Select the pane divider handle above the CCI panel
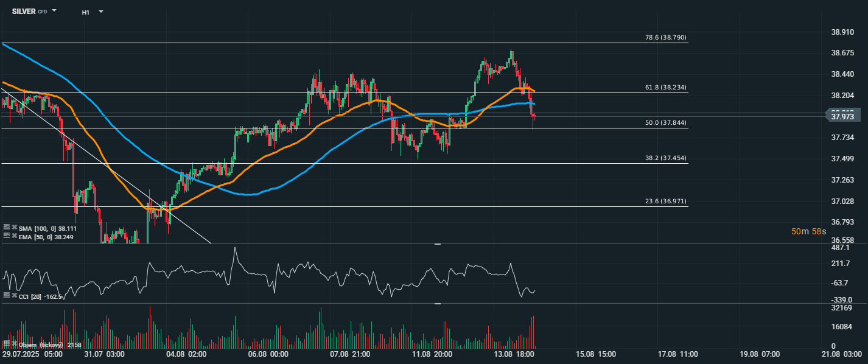The width and height of the screenshot is (868, 364). (x=437, y=244)
